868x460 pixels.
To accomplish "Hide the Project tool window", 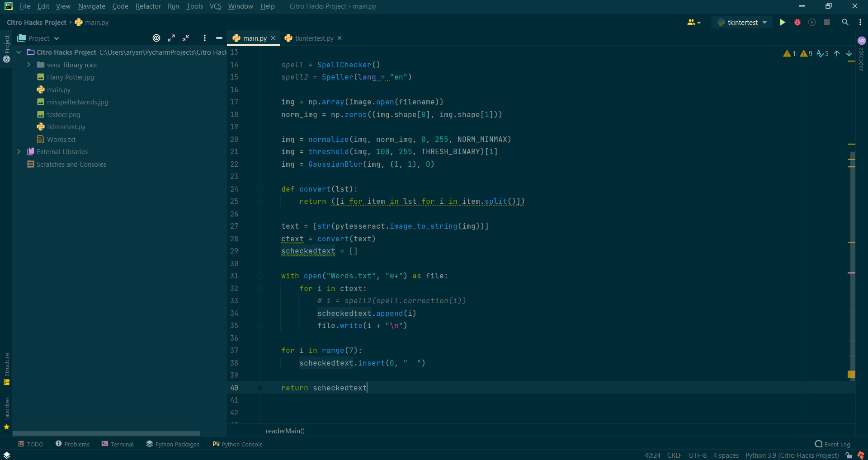I will pyautogui.click(x=219, y=38).
